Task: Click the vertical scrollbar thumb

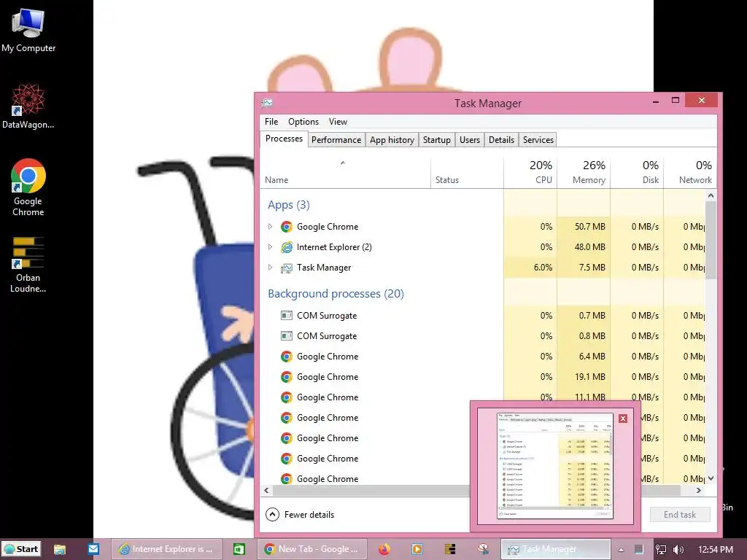Action: click(x=711, y=240)
